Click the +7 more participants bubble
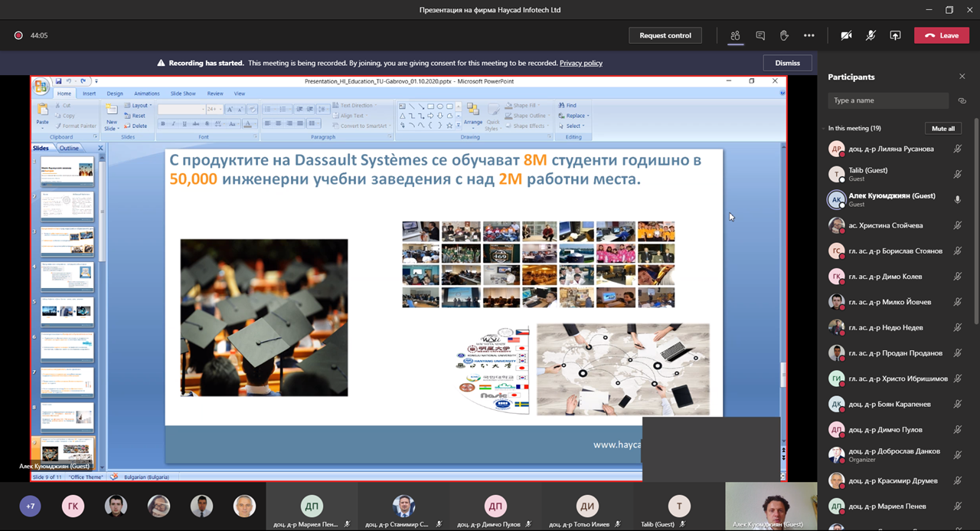The width and height of the screenshot is (980, 531). pyautogui.click(x=30, y=506)
